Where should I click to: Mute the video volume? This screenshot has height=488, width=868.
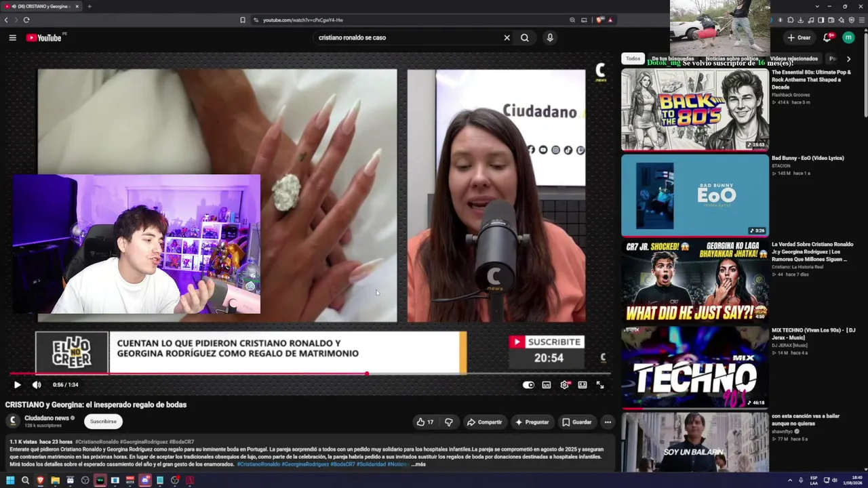37,385
